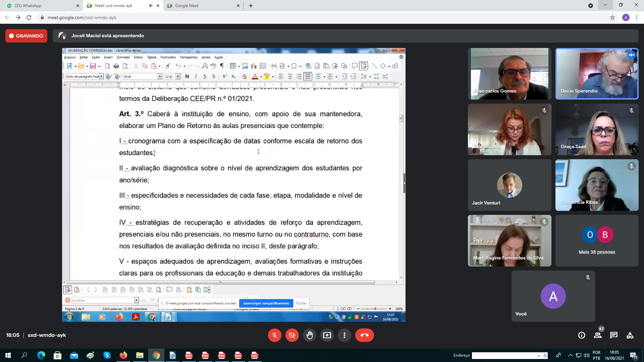Viewport: 644px width, 362px height.
Task: Open more options three-dot menu
Action: pos(344,335)
